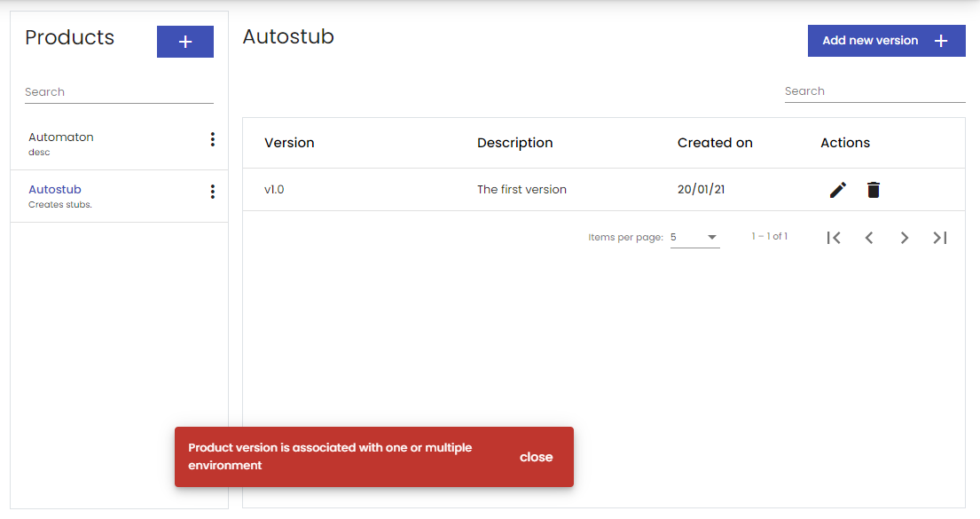Image resolution: width=980 pixels, height=519 pixels.
Task: Select the Autostub product
Action: click(x=119, y=196)
